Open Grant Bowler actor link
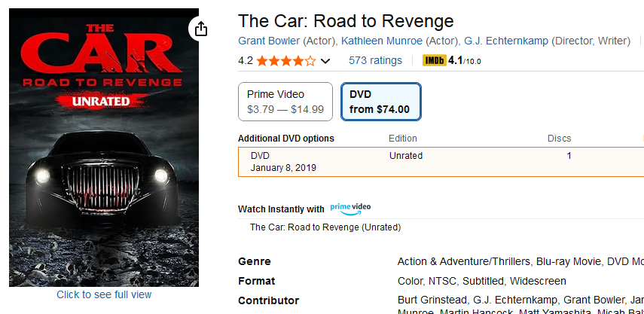Screen dimensions: 644x314 [x=269, y=40]
